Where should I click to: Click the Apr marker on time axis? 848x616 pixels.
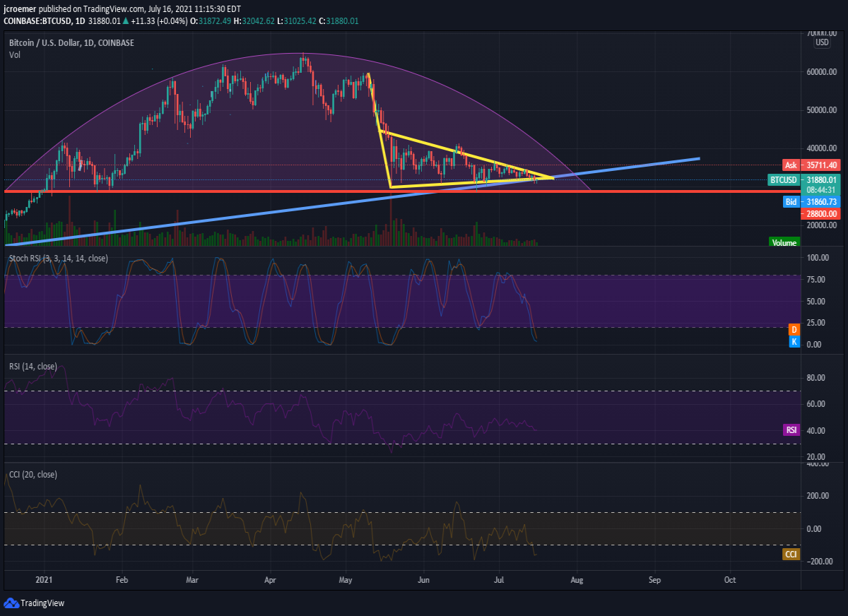(x=271, y=579)
